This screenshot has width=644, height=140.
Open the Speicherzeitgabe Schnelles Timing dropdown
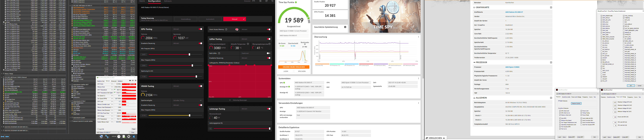[x=187, y=100]
